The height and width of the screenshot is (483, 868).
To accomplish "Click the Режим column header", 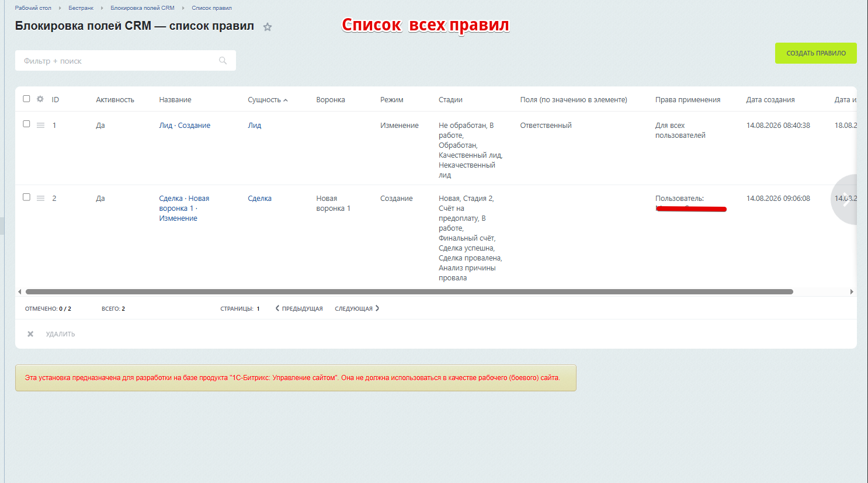I will point(392,100).
